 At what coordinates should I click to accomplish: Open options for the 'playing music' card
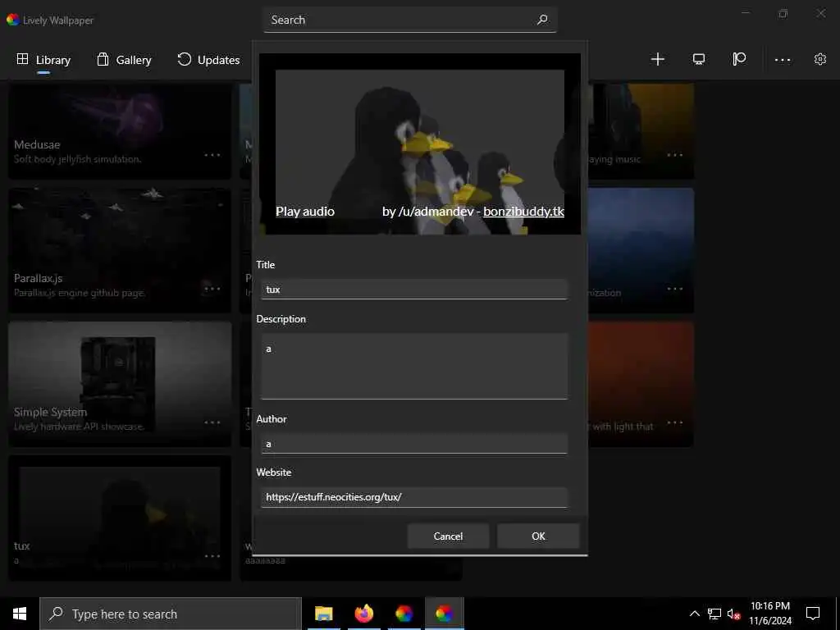point(675,155)
